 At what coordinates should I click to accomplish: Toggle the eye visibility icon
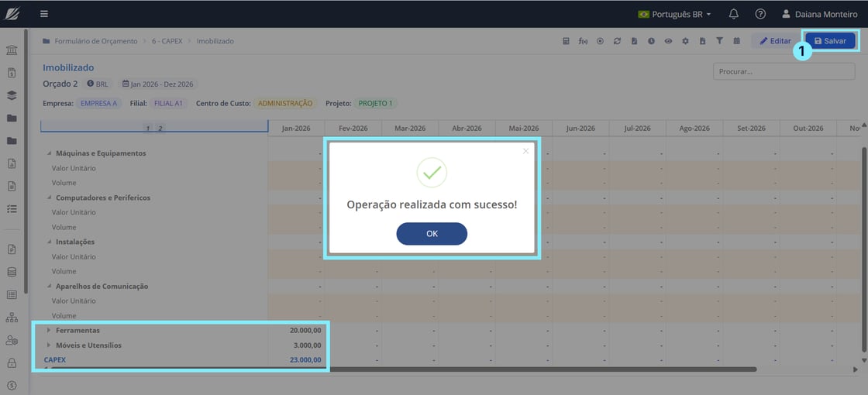coord(668,41)
